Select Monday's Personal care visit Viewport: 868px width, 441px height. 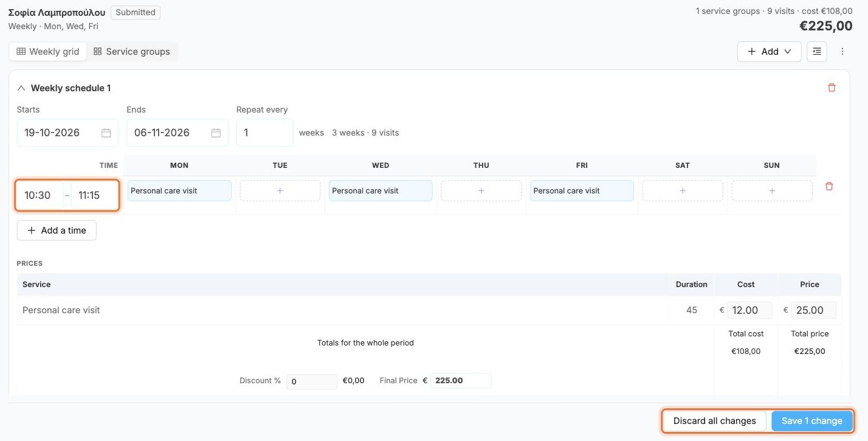point(179,191)
